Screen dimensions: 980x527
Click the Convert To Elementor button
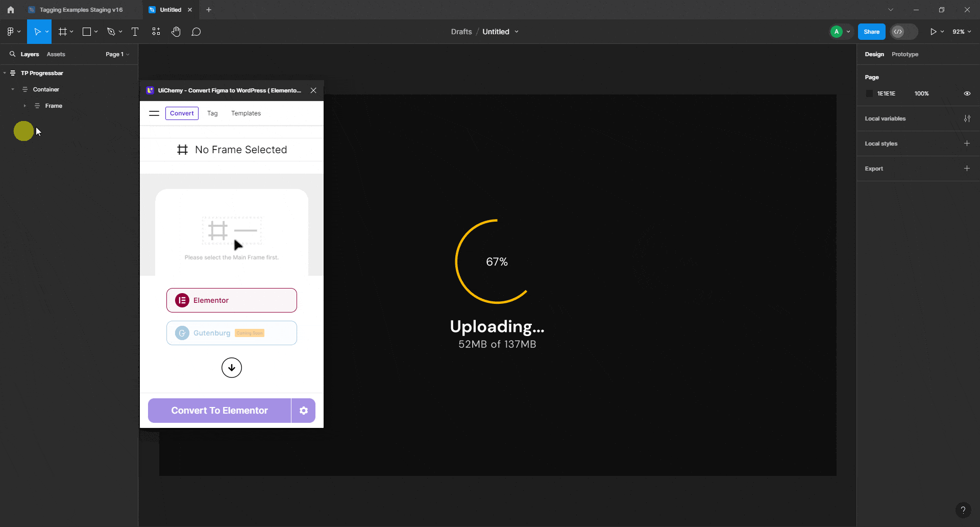tap(219, 410)
